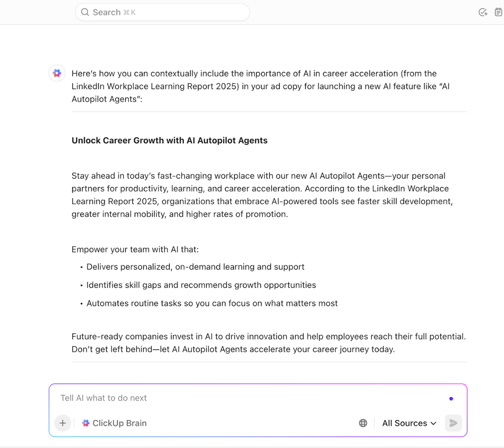Image resolution: width=504 pixels, height=448 pixels.
Task: Open quick task creation checkmark-plus icon
Action: (x=483, y=12)
